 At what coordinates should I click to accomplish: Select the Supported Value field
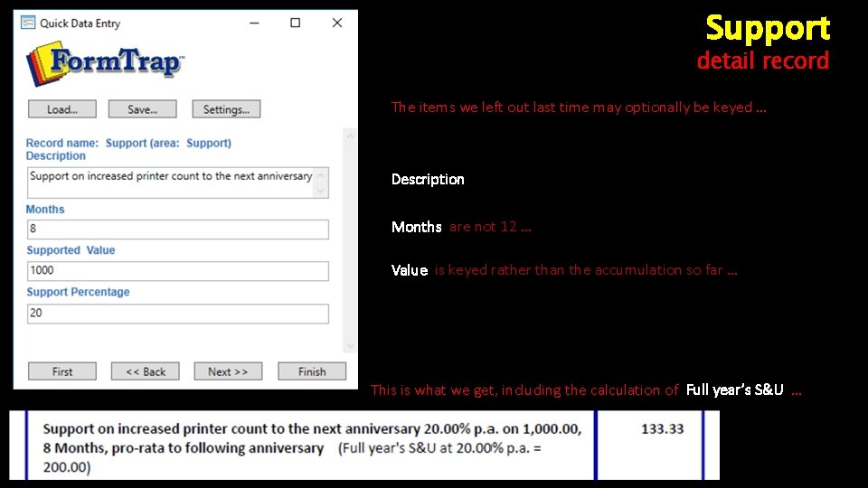pyautogui.click(x=178, y=271)
